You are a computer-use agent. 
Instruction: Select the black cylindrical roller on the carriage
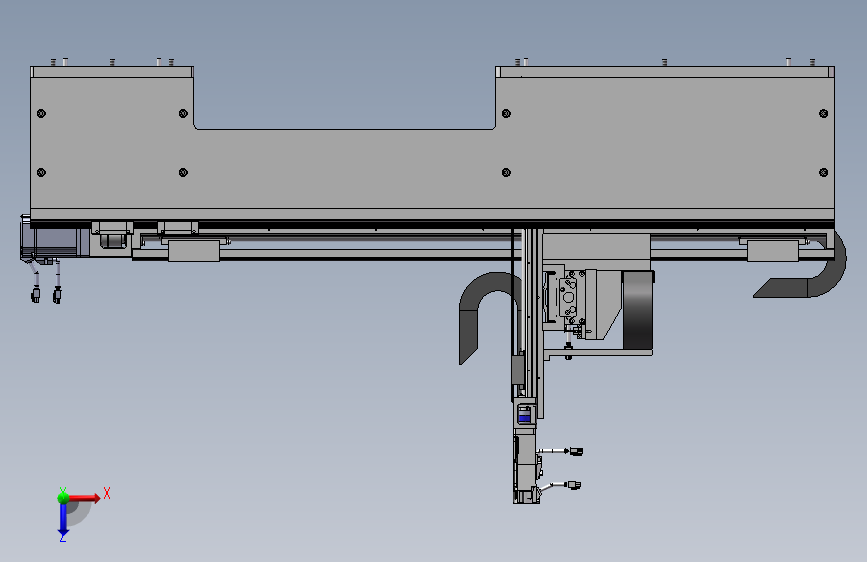tap(638, 310)
